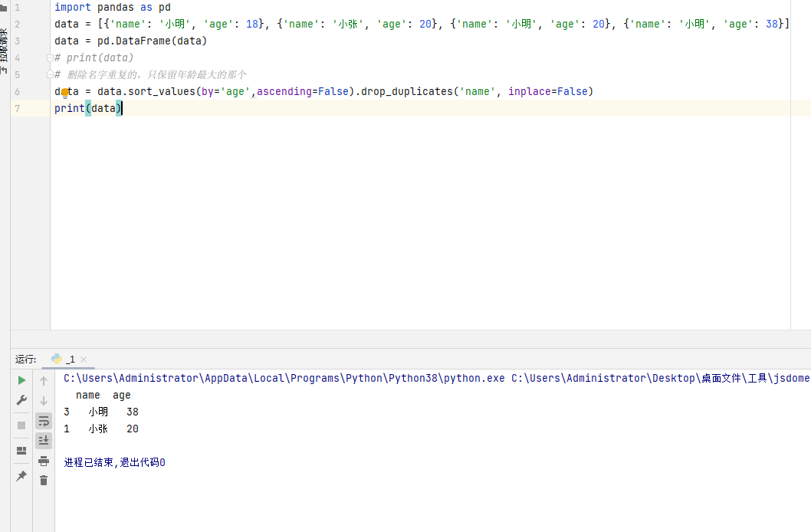Viewport: 811px width, 532px height.
Task: Click the '# print(data)' comment
Action: click(94, 58)
